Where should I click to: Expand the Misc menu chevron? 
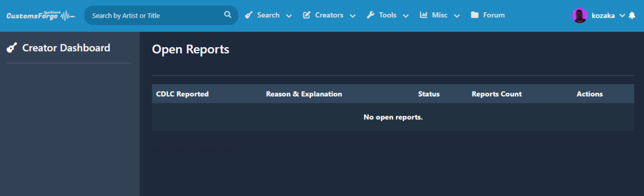(x=457, y=16)
